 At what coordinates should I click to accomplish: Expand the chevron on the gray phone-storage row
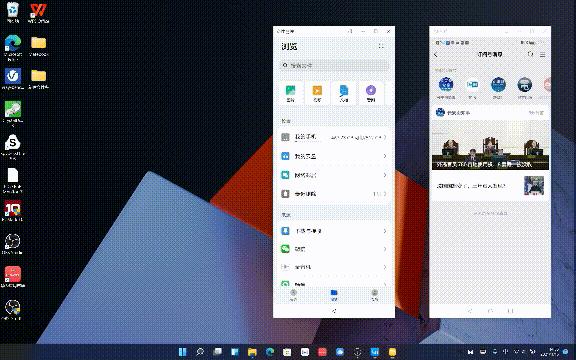[x=385, y=137]
